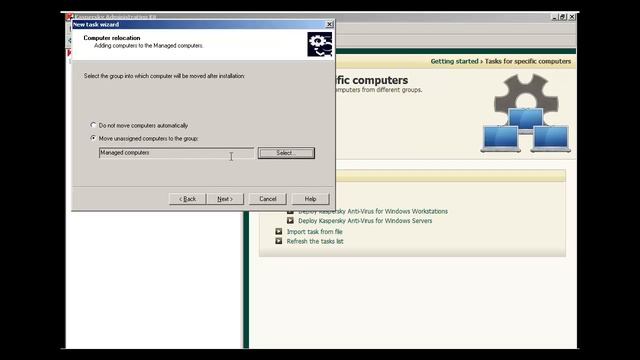640x360 pixels.
Task: Open Deploy Kaspersky Anti-Virus for Windows Workstations
Action: (x=373, y=211)
